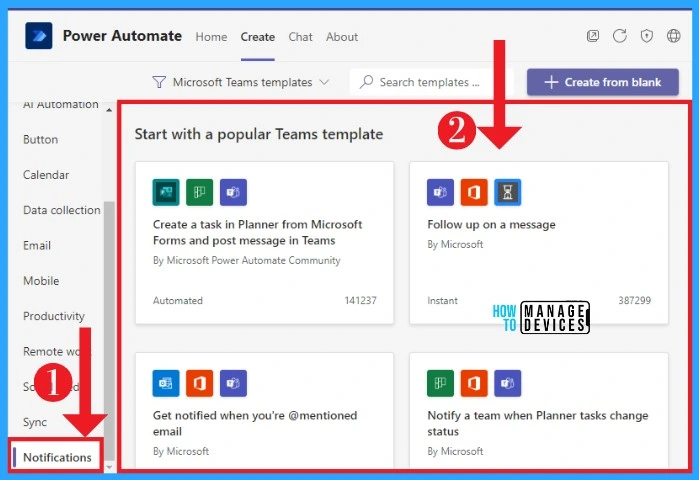Click the refresh icon in header
Image resolution: width=699 pixels, height=480 pixels.
click(620, 36)
